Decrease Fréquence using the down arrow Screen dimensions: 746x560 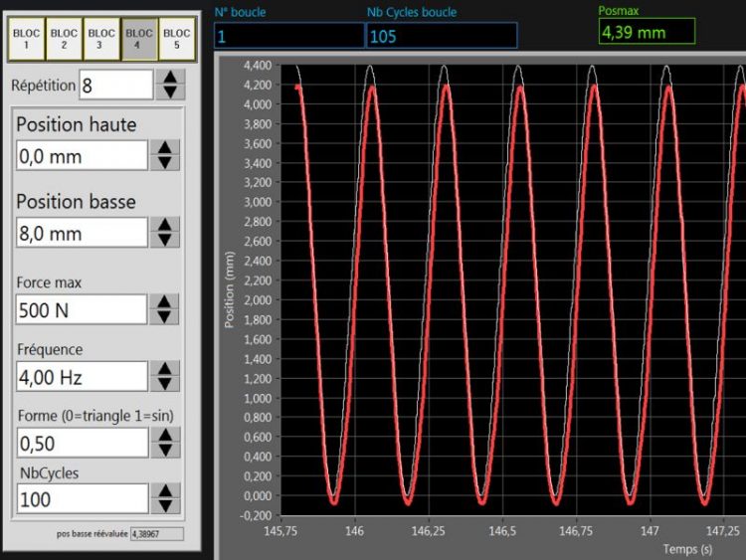click(165, 384)
